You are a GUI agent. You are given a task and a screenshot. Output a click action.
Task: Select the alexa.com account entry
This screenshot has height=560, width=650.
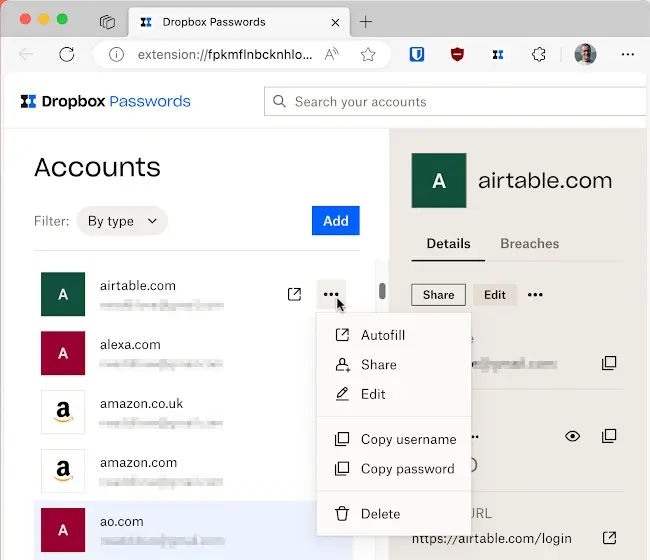193,353
